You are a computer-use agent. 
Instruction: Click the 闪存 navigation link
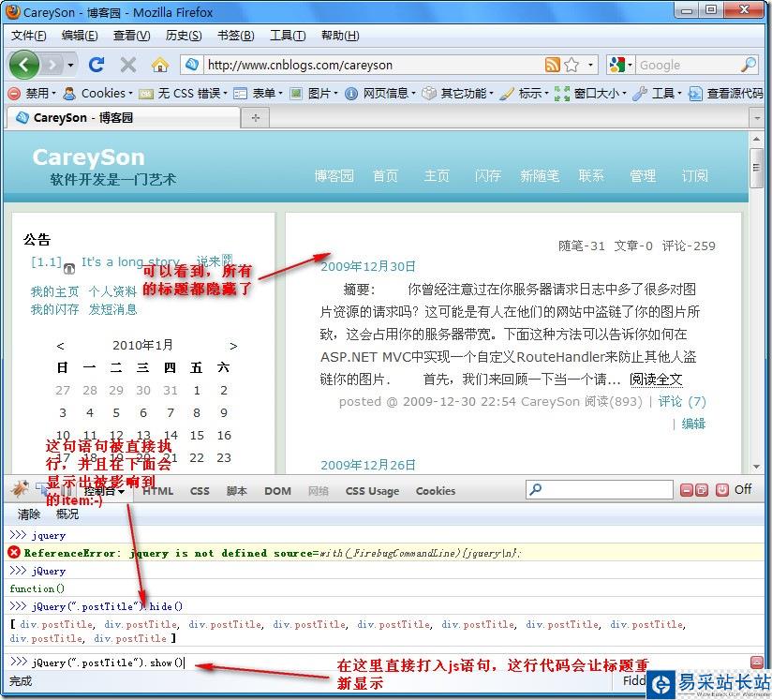click(x=487, y=175)
